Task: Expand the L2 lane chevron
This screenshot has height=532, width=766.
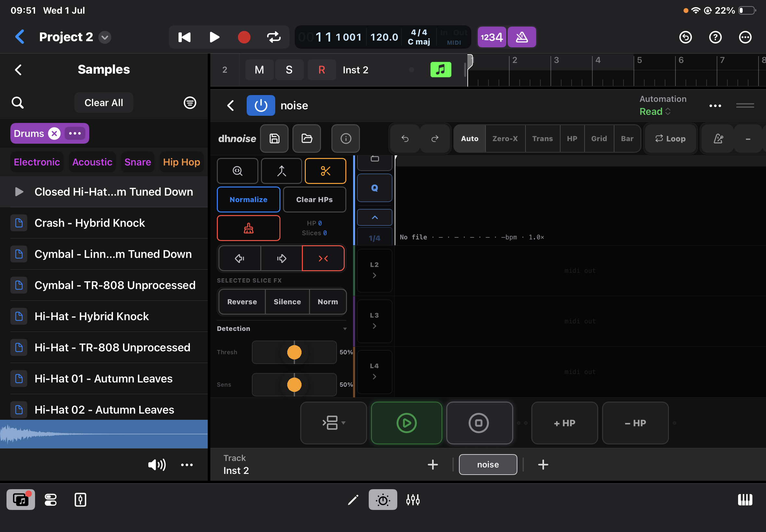Action: point(375,275)
